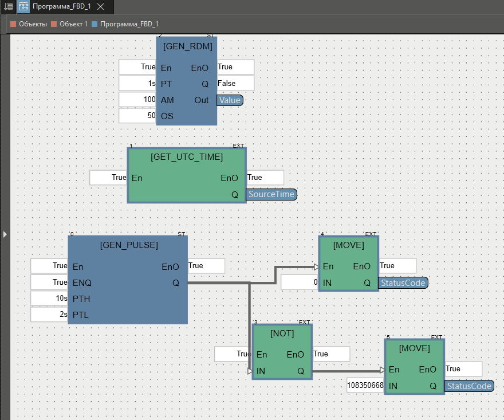Viewport: 504px width, 420px height.
Task: Click the AM input field with 100
Action: click(x=137, y=100)
